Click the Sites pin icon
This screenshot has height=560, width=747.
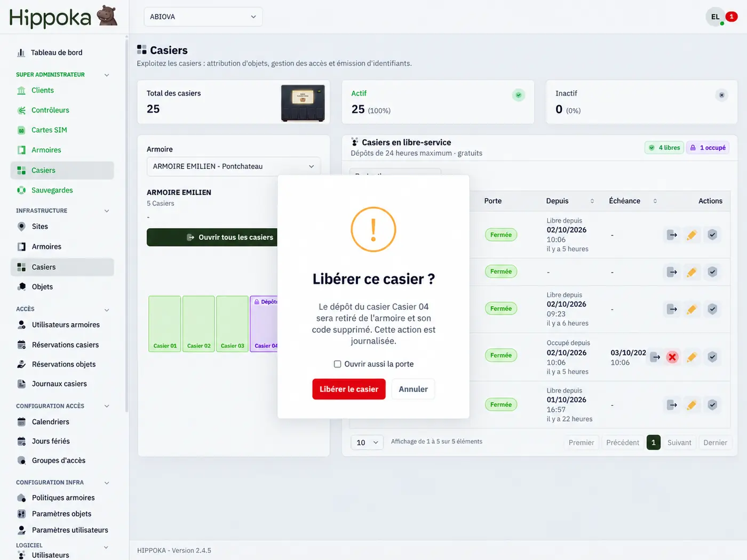21,226
